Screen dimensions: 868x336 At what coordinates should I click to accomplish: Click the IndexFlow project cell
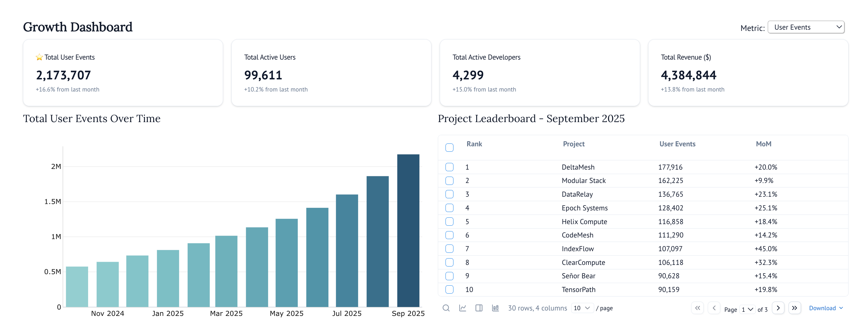[578, 249]
